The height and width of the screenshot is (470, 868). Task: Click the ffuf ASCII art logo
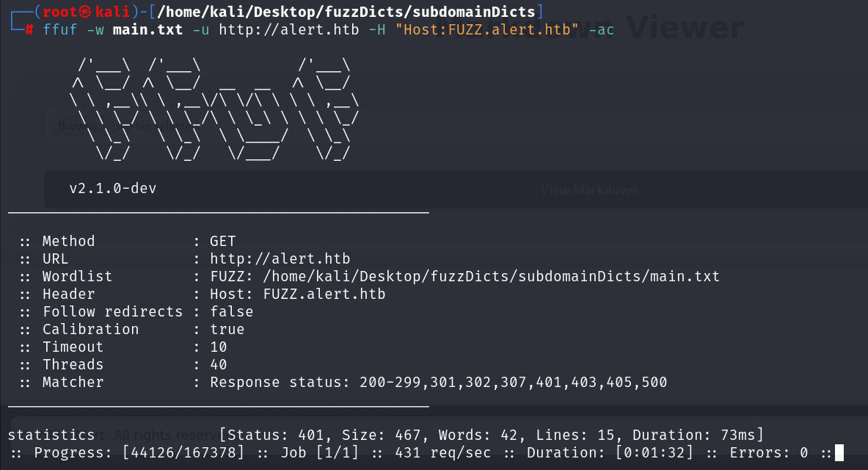214,109
